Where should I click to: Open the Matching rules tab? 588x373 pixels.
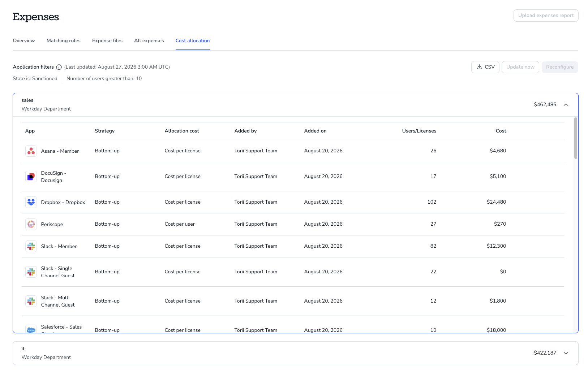point(64,41)
